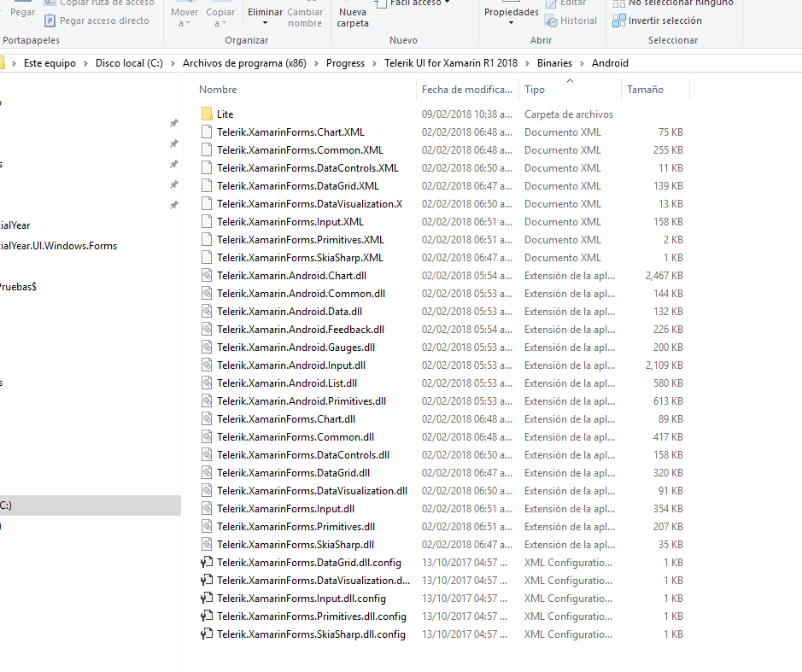Expand breadcrumb arrow after Binaries
Screen dimensions: 802x672
coord(582,63)
